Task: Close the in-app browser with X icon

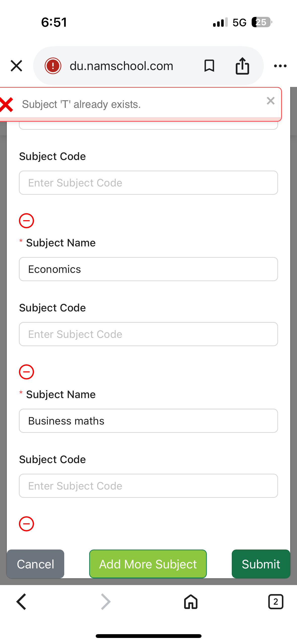Action: (16, 66)
